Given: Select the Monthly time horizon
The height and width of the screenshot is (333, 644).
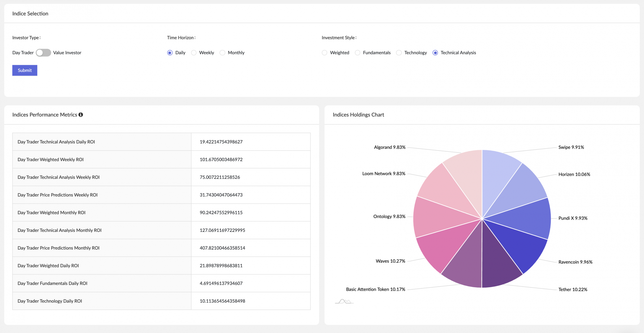Looking at the screenshot, I should tap(222, 52).
